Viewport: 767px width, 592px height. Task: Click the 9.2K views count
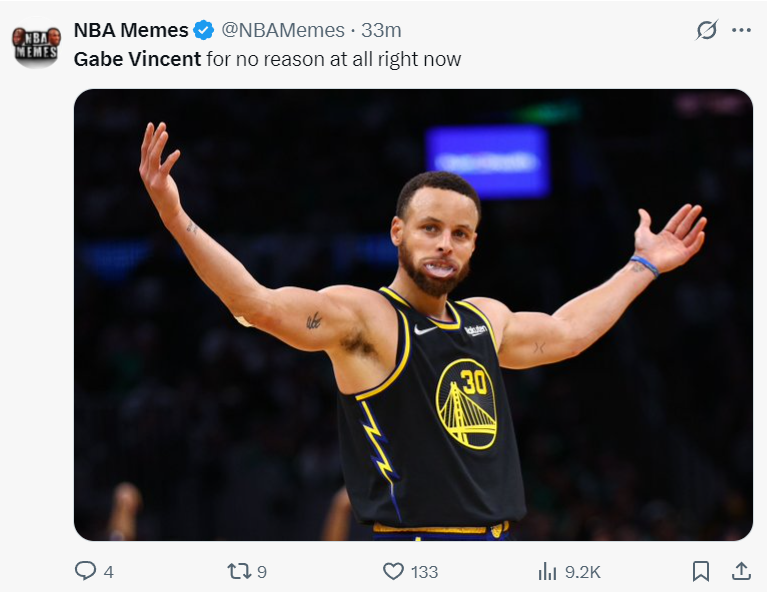click(582, 572)
